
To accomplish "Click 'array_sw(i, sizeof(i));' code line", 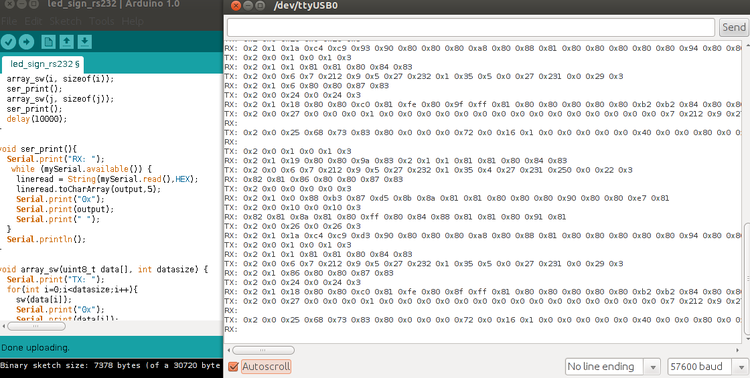I will [60, 79].
